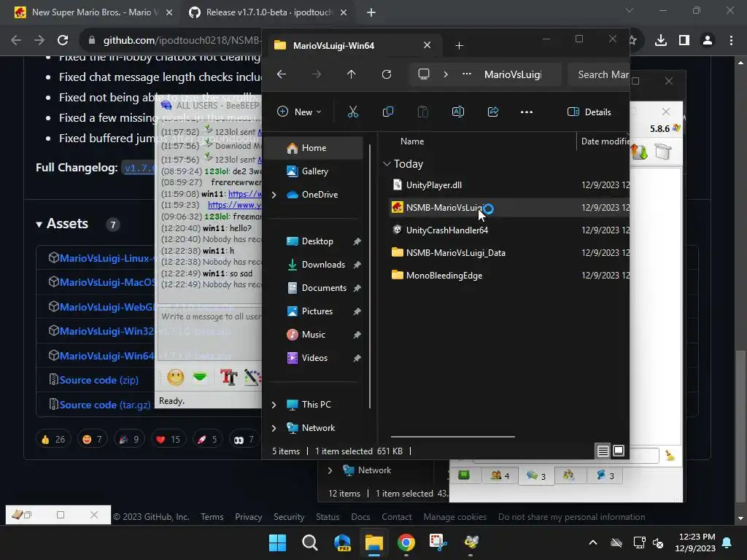
Task: Click the This PC monitor icon in address bar
Action: pos(424,74)
